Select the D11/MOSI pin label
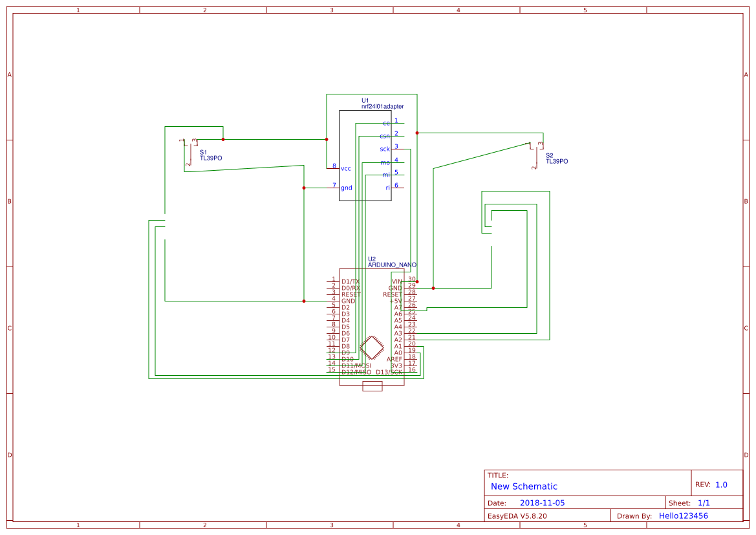Viewport: 756px width, 535px height. 356,365
